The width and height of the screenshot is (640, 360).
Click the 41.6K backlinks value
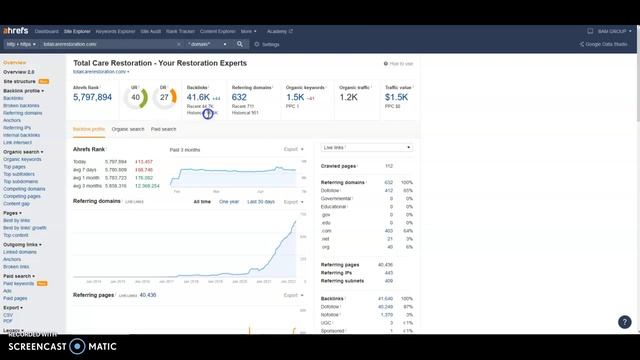(198, 97)
